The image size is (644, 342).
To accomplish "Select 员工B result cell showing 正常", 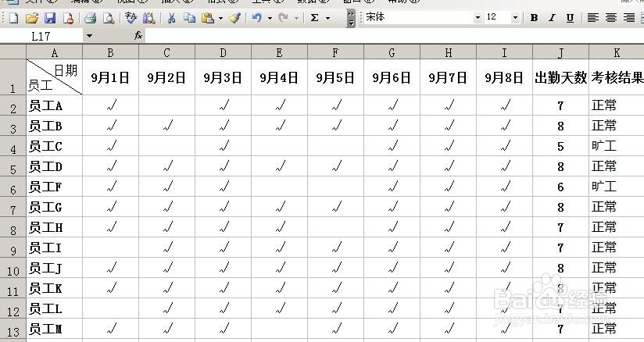I will pos(617,126).
